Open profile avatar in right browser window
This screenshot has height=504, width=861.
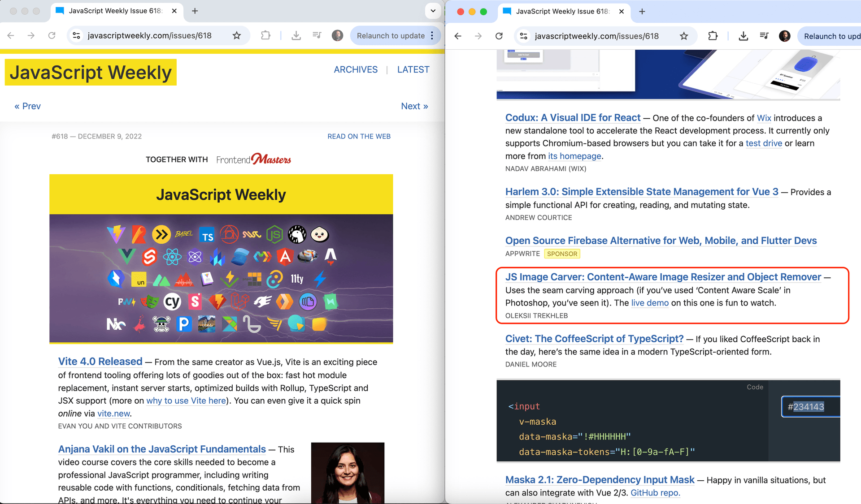tap(784, 36)
